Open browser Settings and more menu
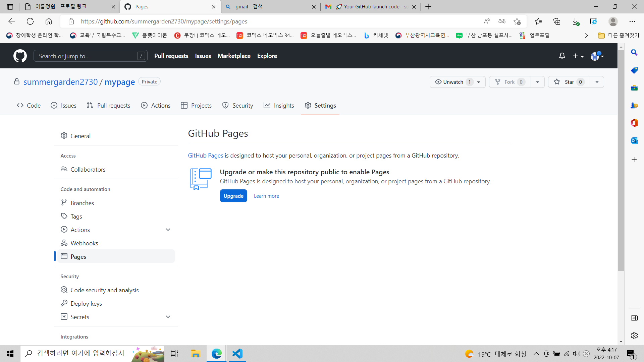The image size is (644, 362). coord(632,21)
